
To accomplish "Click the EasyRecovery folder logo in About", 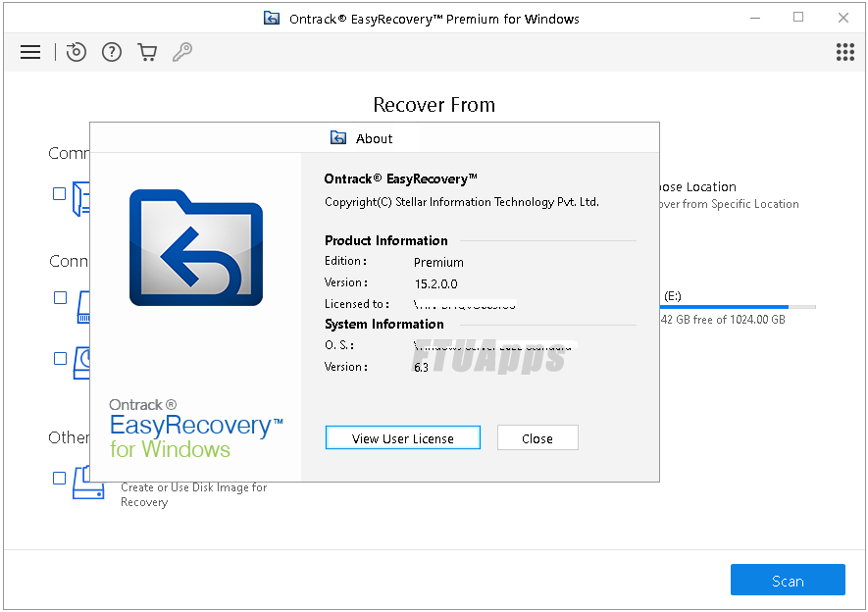I will tap(196, 247).
